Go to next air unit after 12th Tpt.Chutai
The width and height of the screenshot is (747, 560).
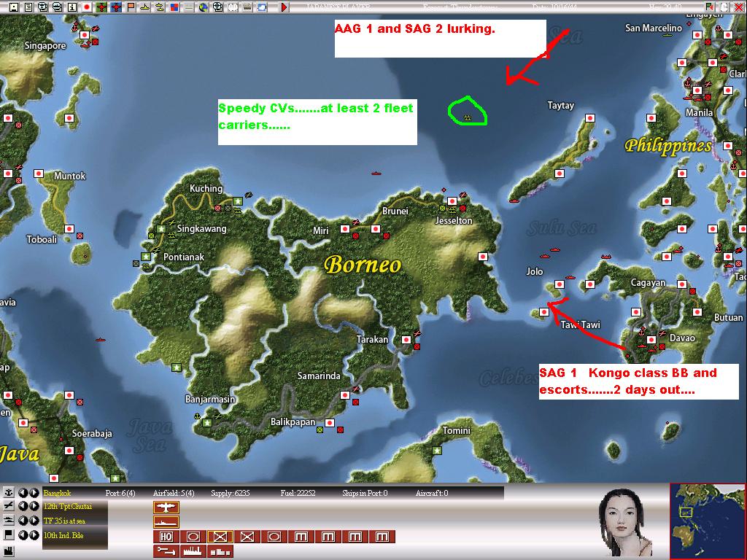point(34,506)
